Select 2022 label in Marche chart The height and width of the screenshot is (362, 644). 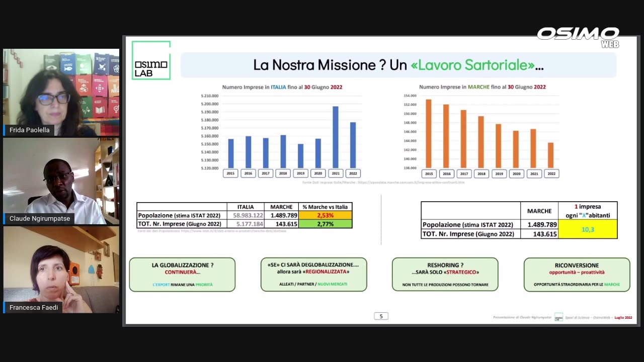click(x=551, y=173)
